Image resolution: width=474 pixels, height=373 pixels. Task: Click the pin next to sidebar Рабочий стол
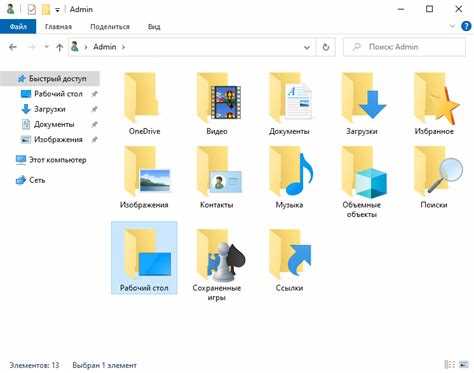pyautogui.click(x=94, y=94)
